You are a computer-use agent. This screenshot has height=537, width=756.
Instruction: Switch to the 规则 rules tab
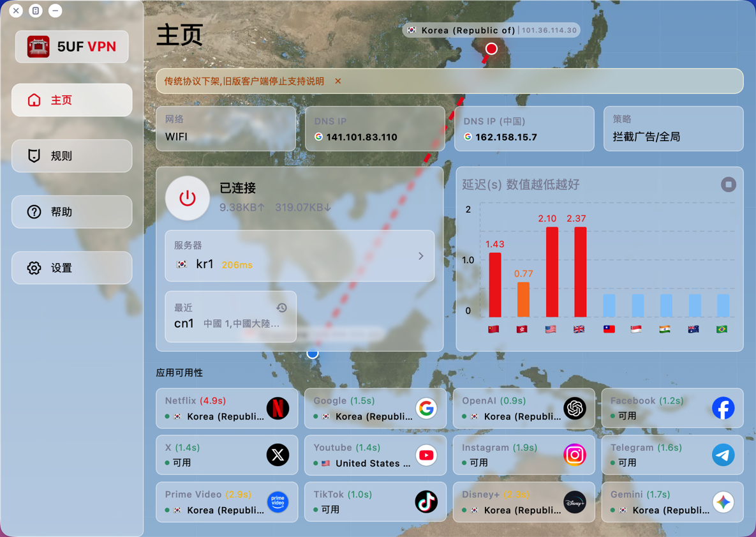tap(72, 156)
